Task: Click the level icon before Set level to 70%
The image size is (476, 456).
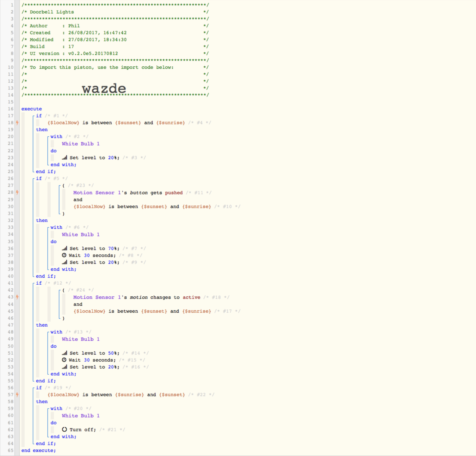Action: click(64, 248)
